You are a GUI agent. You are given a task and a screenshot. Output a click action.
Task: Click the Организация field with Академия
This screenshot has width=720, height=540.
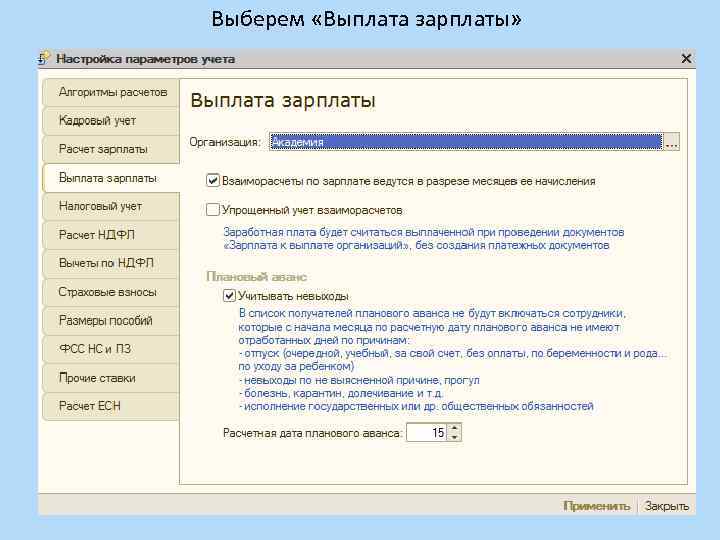(466, 142)
